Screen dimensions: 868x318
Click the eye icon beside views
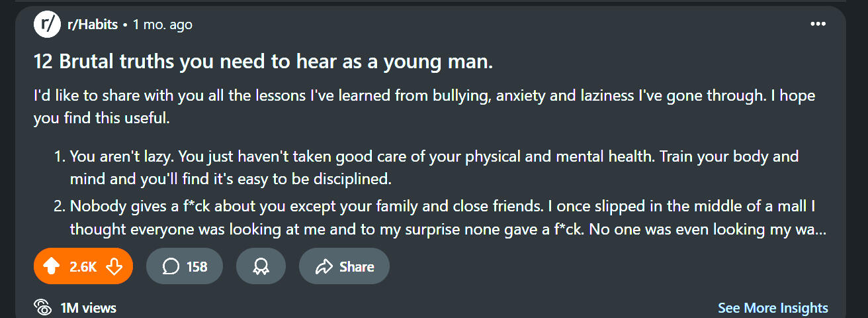click(43, 307)
